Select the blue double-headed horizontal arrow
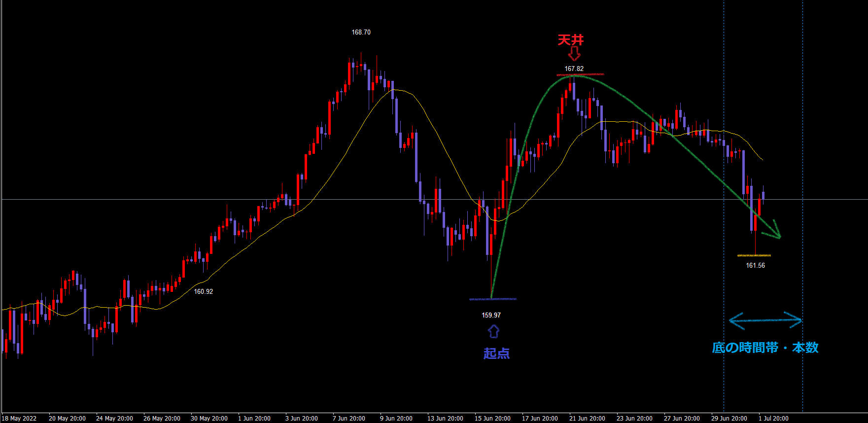This screenshot has width=868, height=423. pyautogui.click(x=765, y=320)
